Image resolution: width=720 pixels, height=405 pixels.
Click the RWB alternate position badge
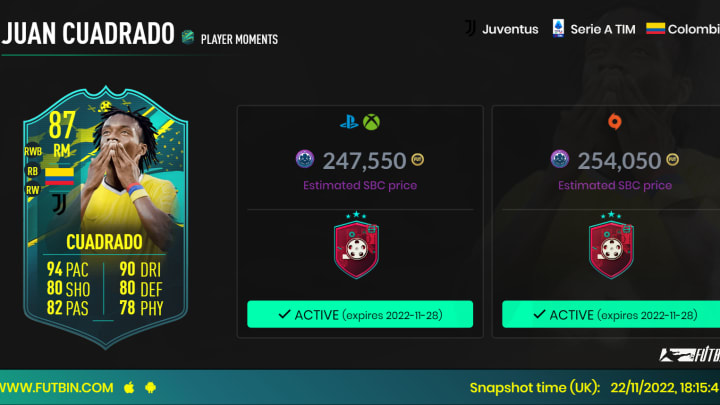point(33,151)
